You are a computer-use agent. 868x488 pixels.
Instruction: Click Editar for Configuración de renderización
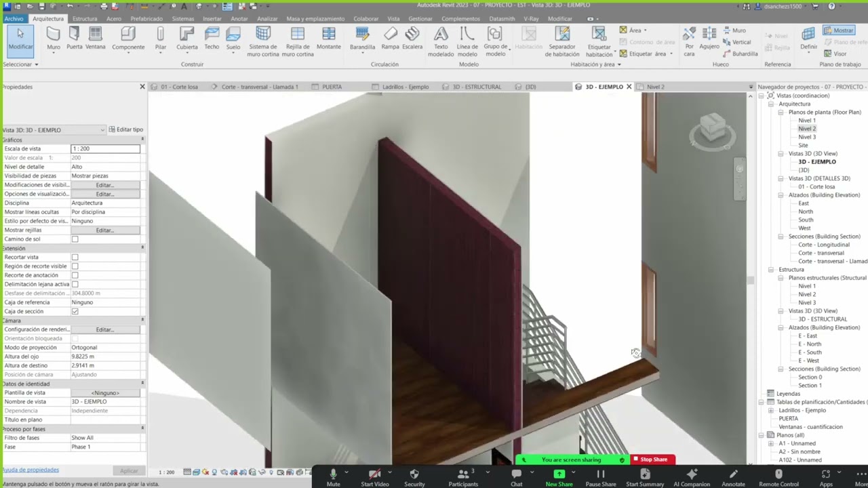click(x=105, y=329)
